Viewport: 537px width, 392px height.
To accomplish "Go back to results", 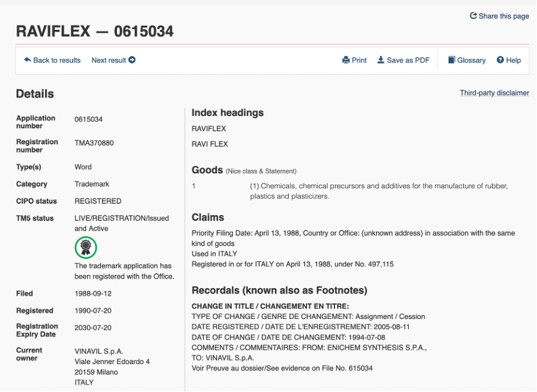I will coord(52,60).
